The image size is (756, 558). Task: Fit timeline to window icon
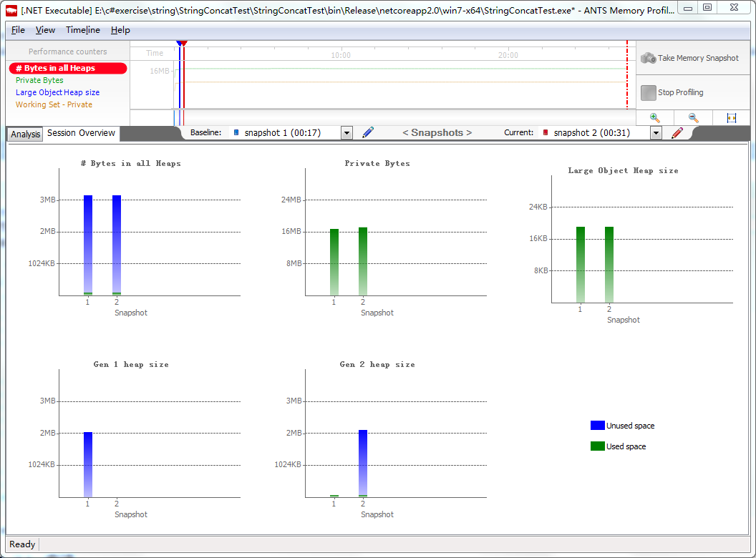tap(732, 117)
